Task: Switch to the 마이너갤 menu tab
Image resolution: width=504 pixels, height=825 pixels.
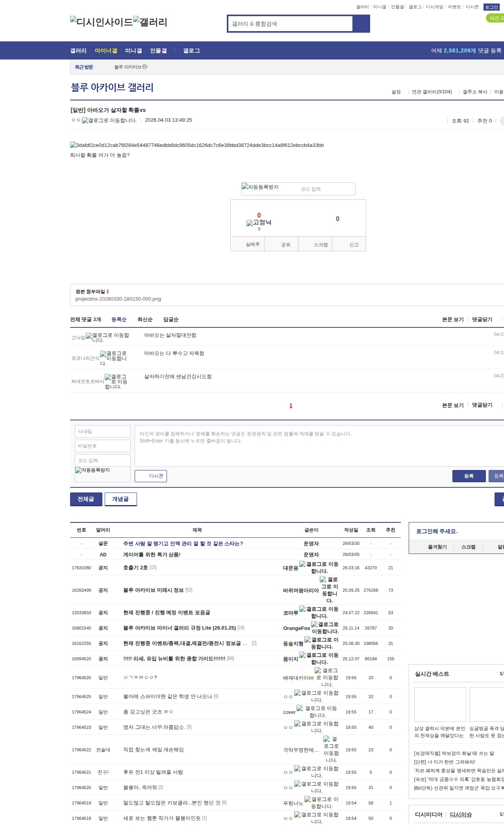Action: pos(106,51)
